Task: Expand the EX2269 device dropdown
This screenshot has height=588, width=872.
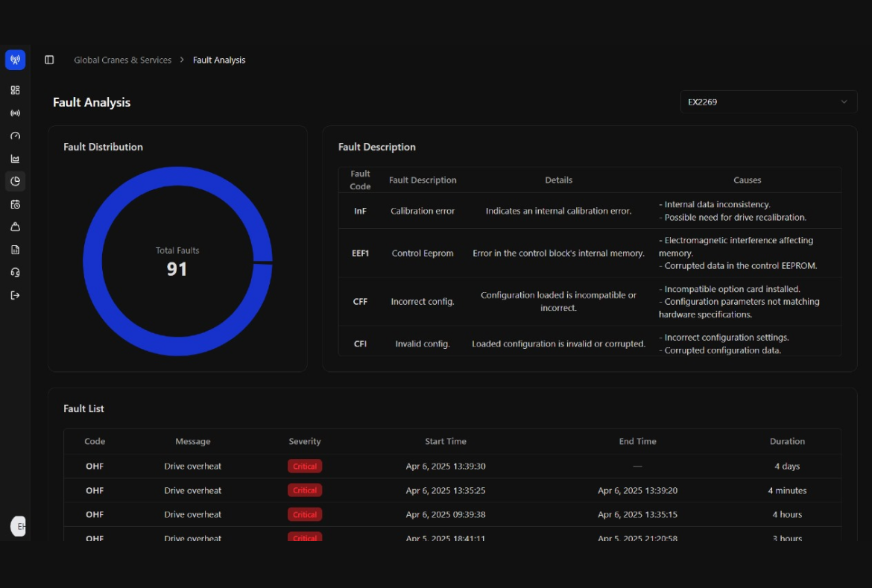Action: pos(768,102)
